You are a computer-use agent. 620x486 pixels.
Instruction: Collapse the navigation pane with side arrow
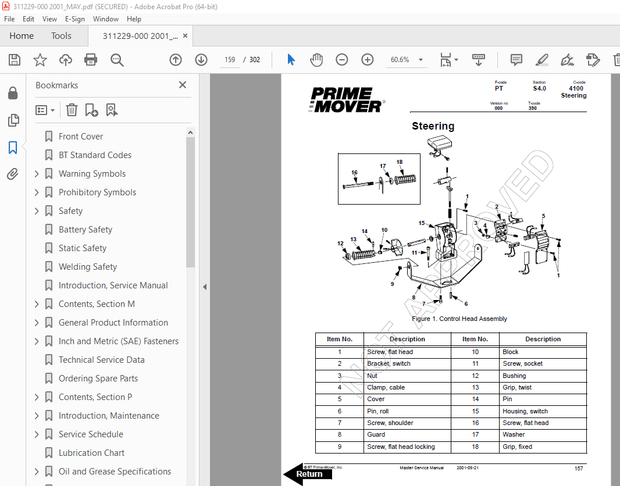click(205, 287)
